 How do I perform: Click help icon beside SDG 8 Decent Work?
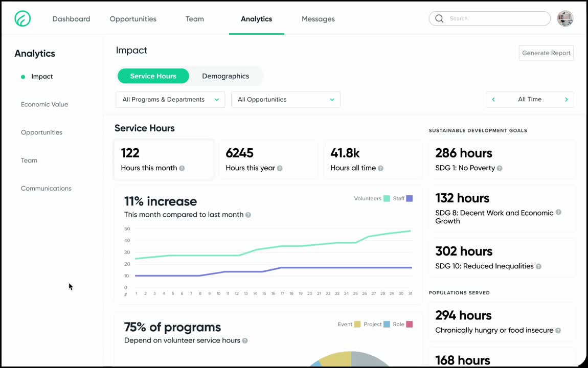tap(558, 212)
